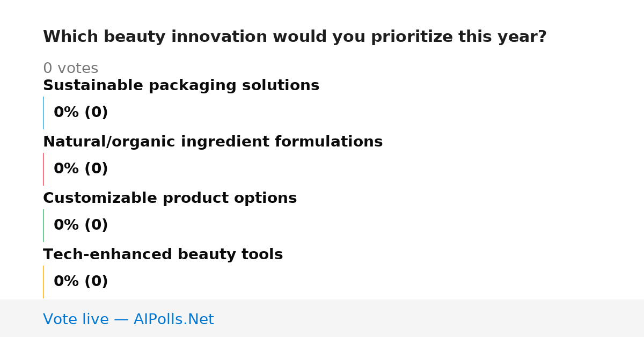
Task: Click the 0% (0) result for Natural/organic formulations
Action: coord(80,169)
